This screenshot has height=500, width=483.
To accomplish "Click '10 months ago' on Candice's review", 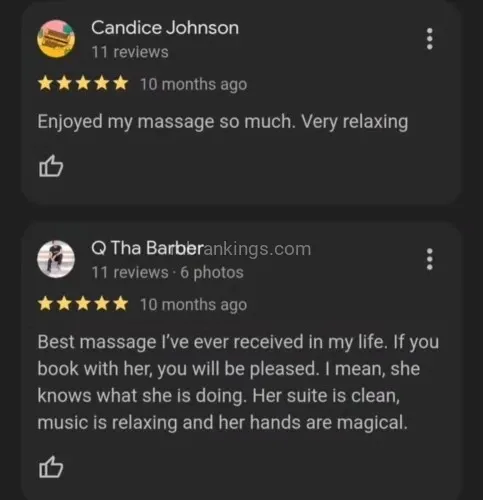I will [x=193, y=84].
